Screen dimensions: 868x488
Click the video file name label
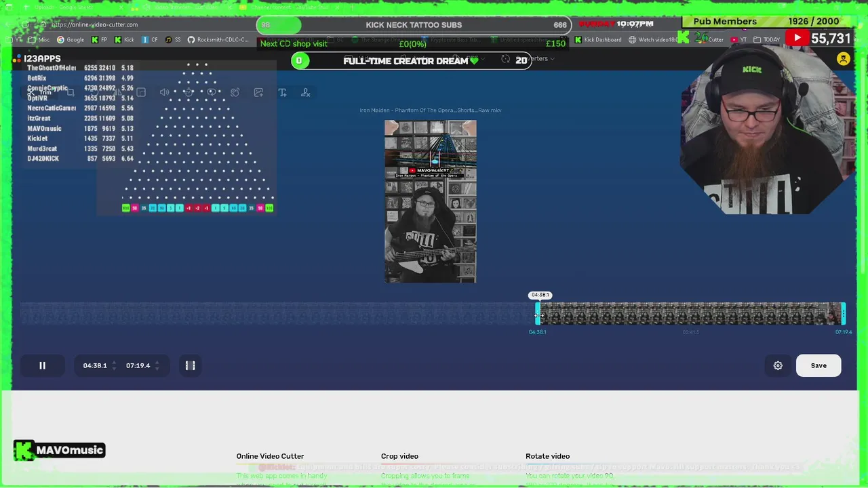coord(431,110)
